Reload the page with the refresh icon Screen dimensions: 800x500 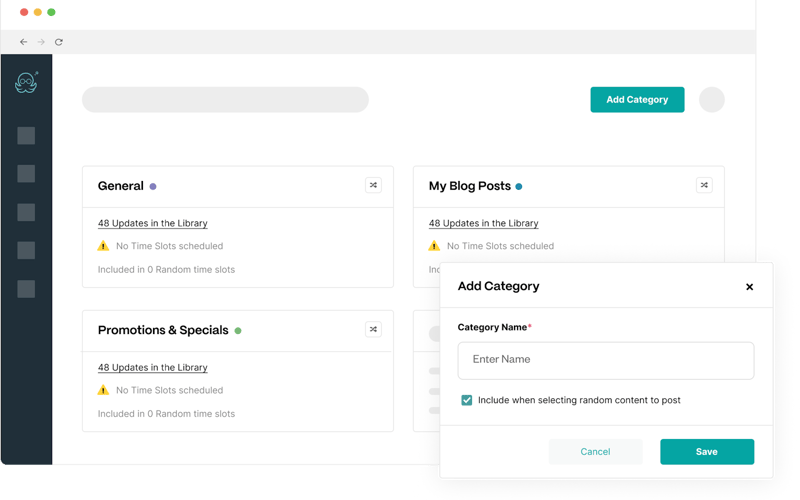(x=59, y=42)
